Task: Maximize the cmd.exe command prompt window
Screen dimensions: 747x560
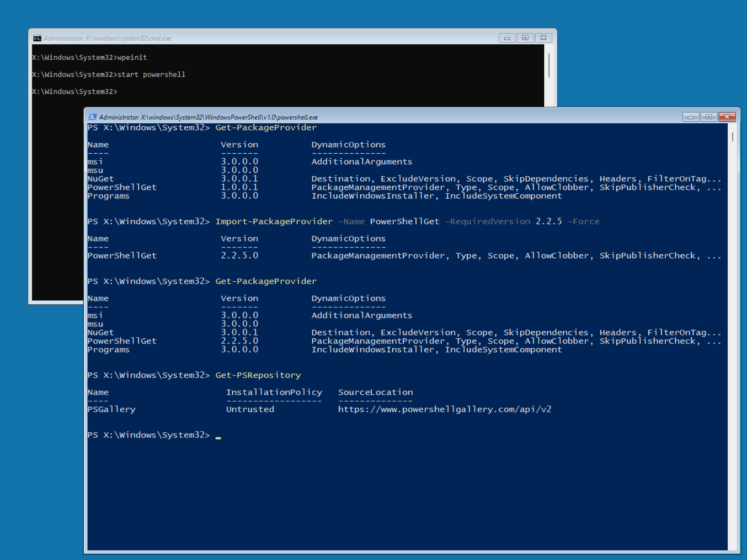Action: point(525,38)
